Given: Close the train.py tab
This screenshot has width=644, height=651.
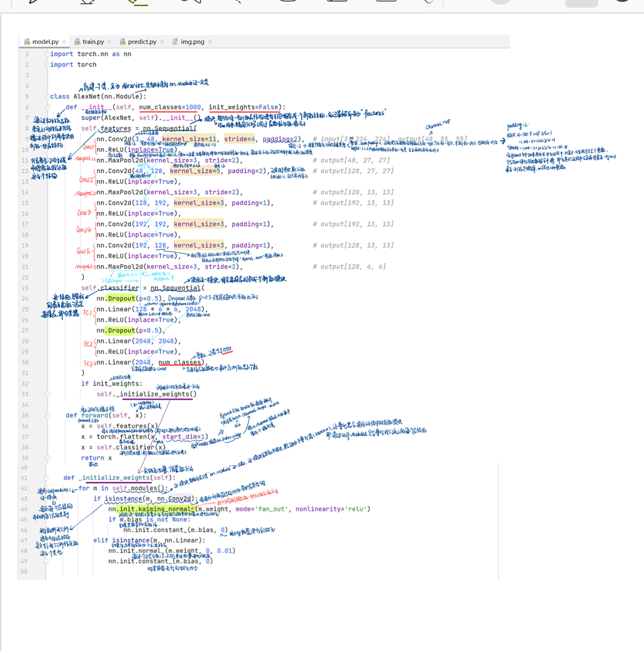Looking at the screenshot, I should 110,41.
